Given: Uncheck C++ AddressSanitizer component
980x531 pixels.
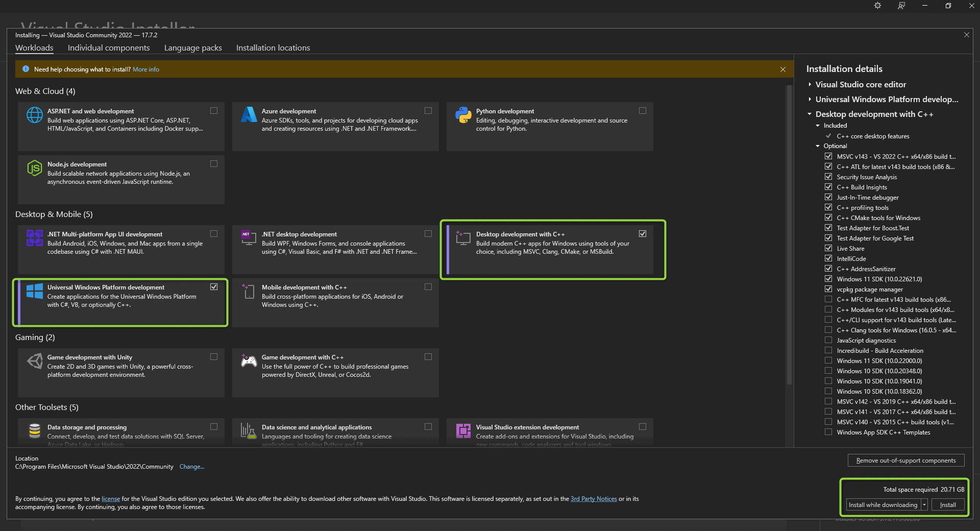Looking at the screenshot, I should pyautogui.click(x=828, y=269).
